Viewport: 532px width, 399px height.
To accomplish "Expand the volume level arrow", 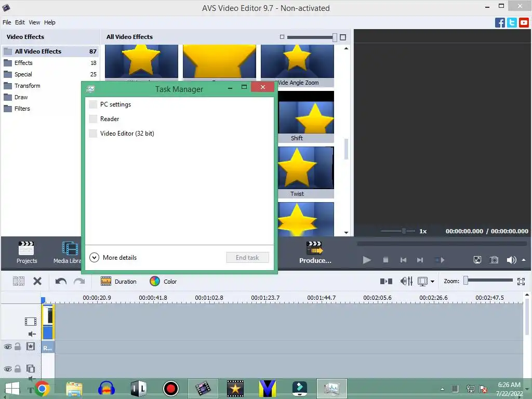I will 524,260.
